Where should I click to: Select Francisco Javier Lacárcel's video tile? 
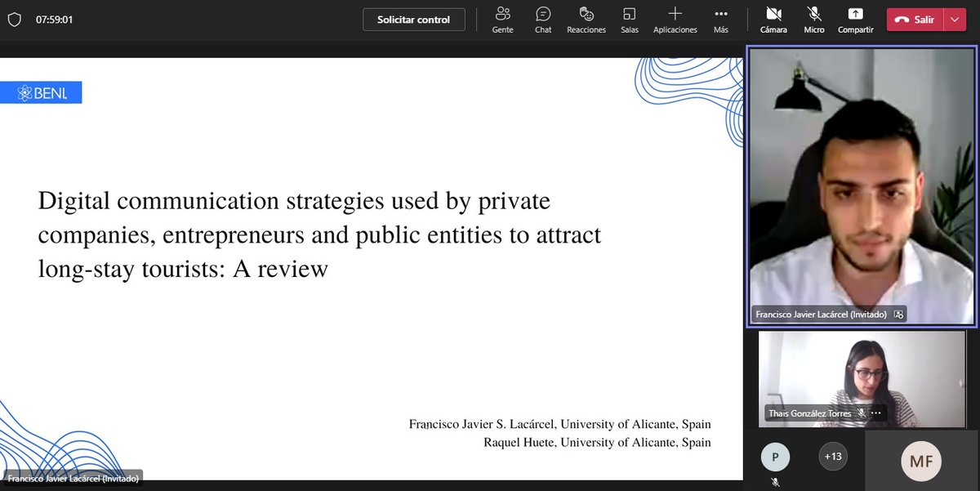pos(862,186)
